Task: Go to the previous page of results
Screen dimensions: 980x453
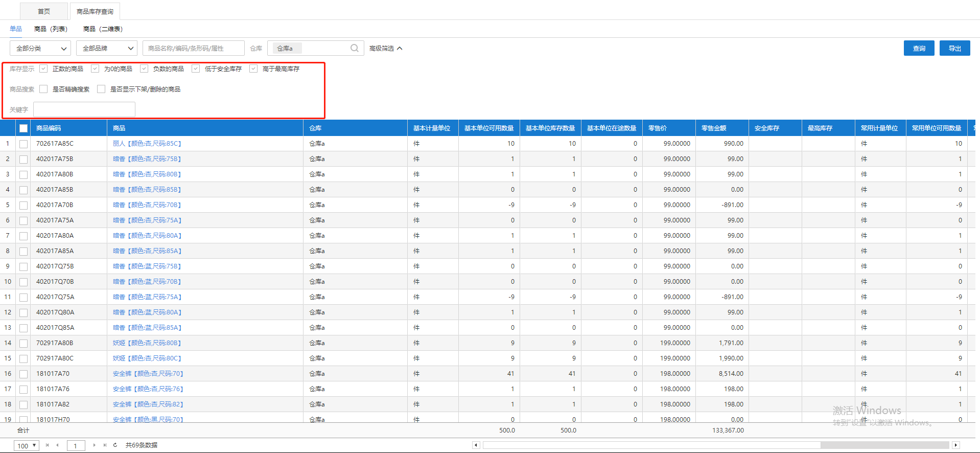Action: [57, 445]
